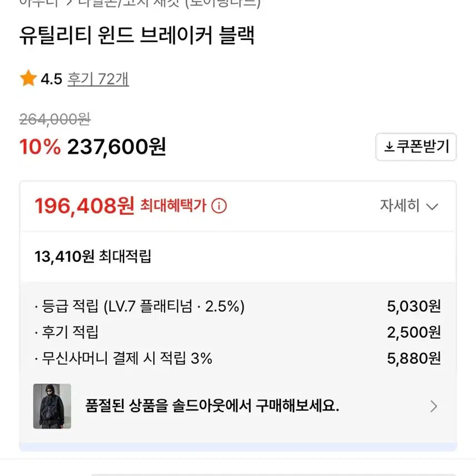Click the star rating icon
476x476 pixels.
pos(27,78)
